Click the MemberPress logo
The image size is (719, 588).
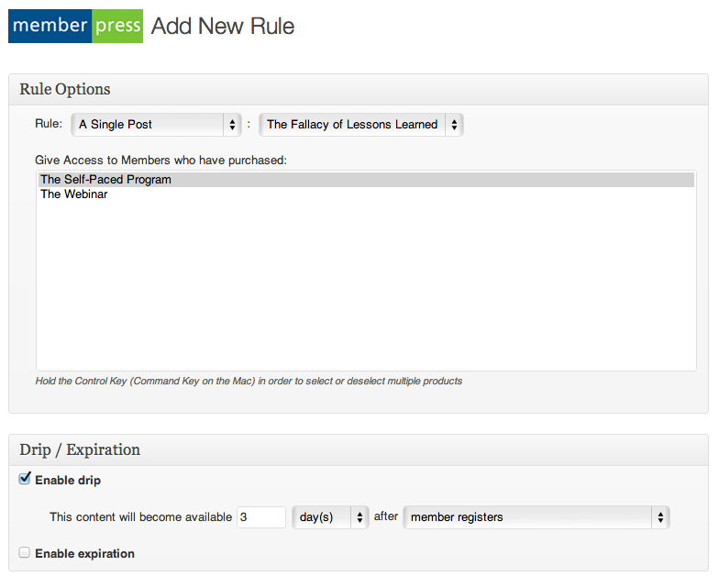[75, 26]
